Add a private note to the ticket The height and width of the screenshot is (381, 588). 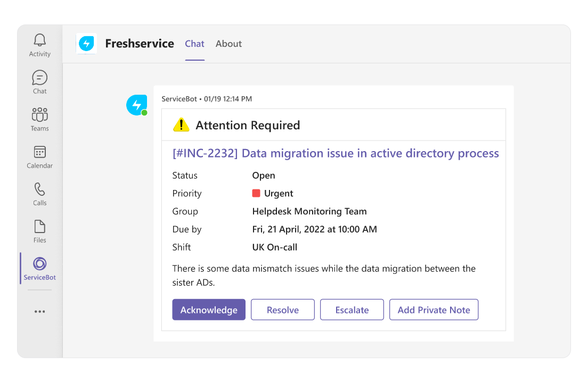point(434,309)
